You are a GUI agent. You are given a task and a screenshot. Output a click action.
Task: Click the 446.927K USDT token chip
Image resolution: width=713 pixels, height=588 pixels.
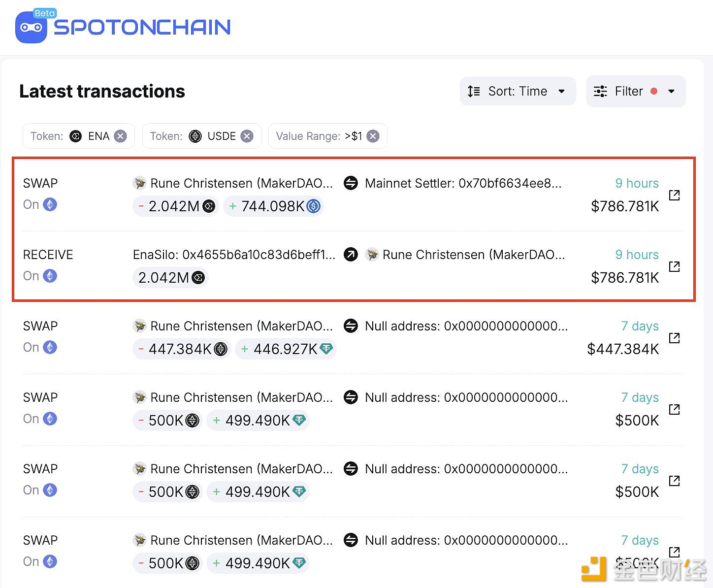286,349
